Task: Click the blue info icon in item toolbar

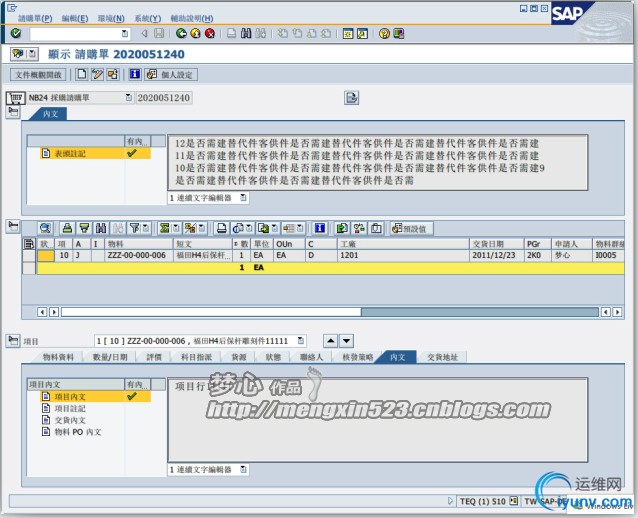Action: [320, 228]
